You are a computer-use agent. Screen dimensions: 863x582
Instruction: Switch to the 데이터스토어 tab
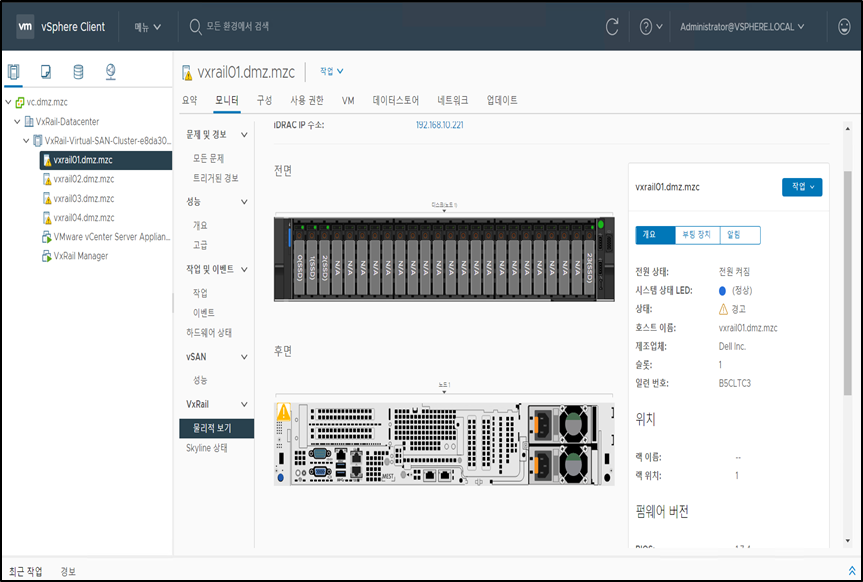coord(396,100)
